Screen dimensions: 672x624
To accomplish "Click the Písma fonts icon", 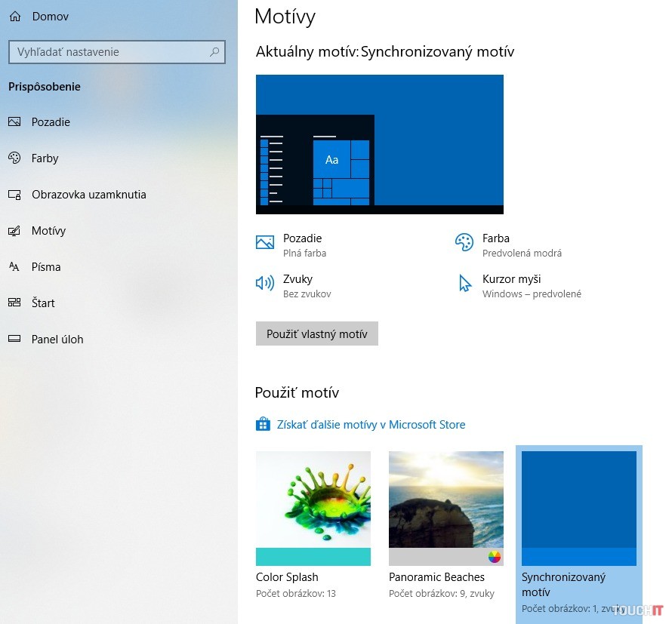I will coord(14,267).
